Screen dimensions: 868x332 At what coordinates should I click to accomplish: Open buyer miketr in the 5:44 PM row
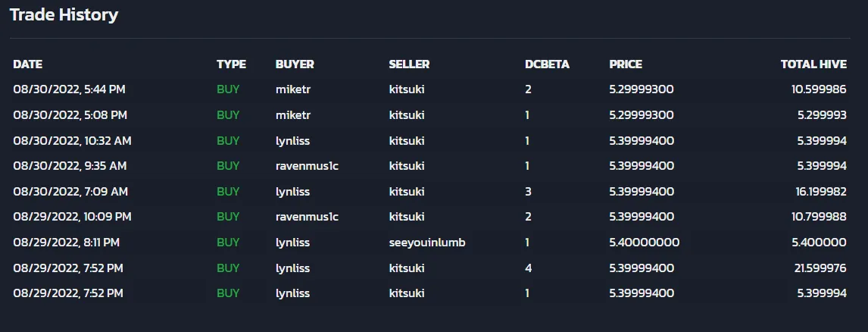pos(293,89)
